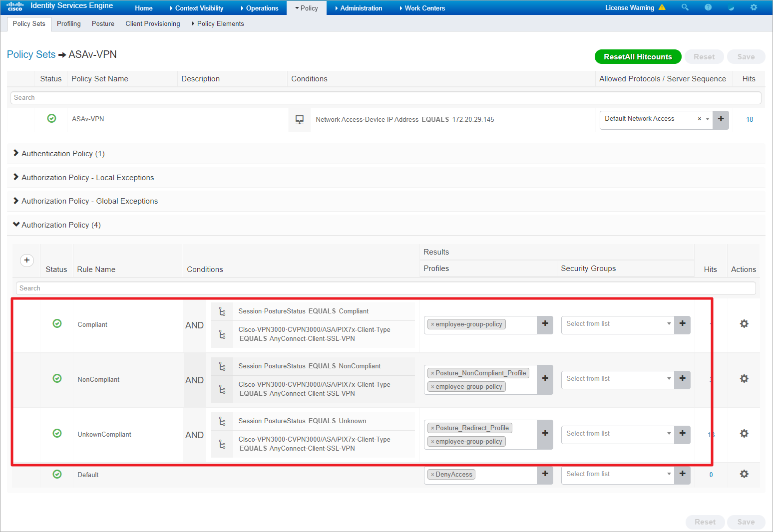
Task: Add security group plus for UnkownCompliant rule
Action: click(682, 434)
